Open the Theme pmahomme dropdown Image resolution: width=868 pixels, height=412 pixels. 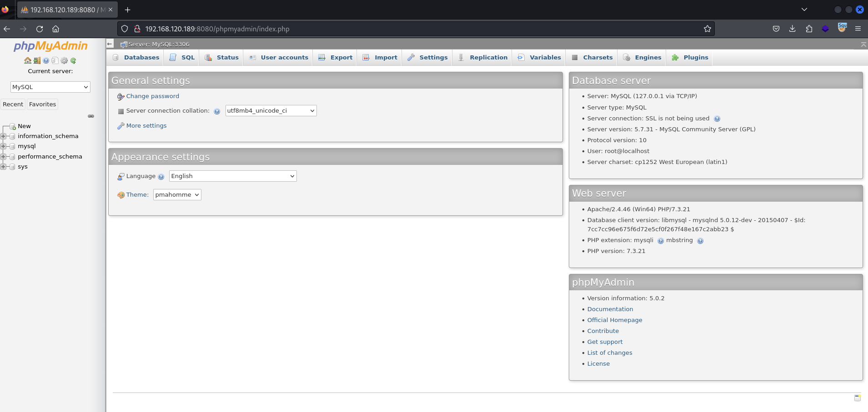pyautogui.click(x=177, y=195)
